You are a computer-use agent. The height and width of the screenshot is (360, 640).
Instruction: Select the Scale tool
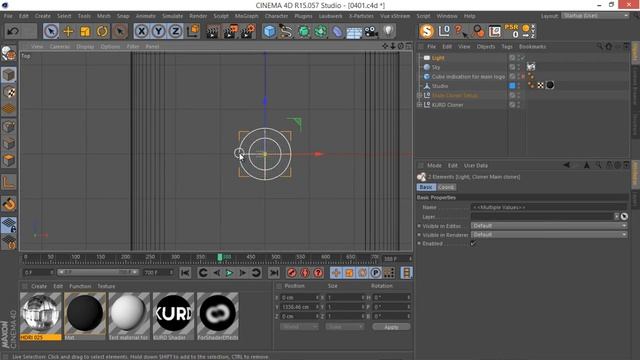coord(85,31)
